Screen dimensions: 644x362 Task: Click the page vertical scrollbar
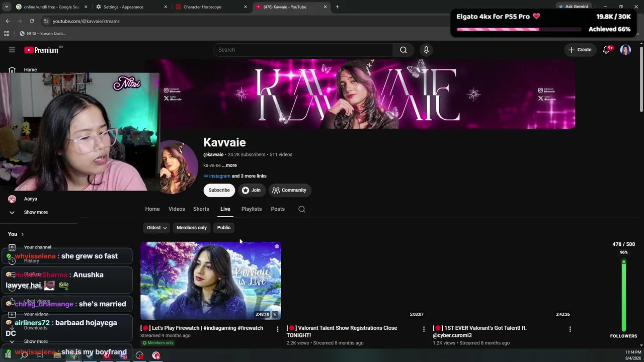click(x=641, y=78)
